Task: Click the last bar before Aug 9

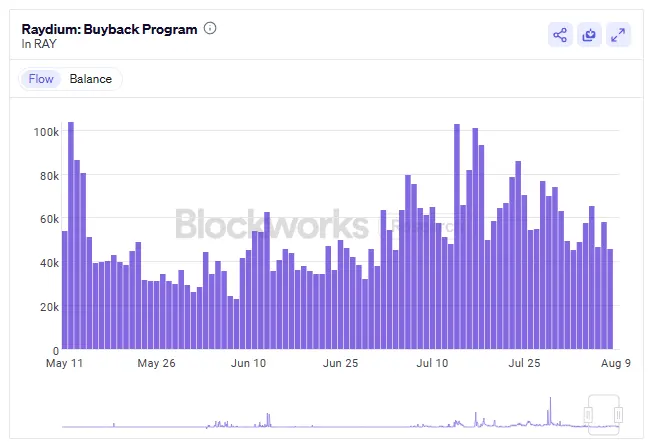Action: coord(610,299)
